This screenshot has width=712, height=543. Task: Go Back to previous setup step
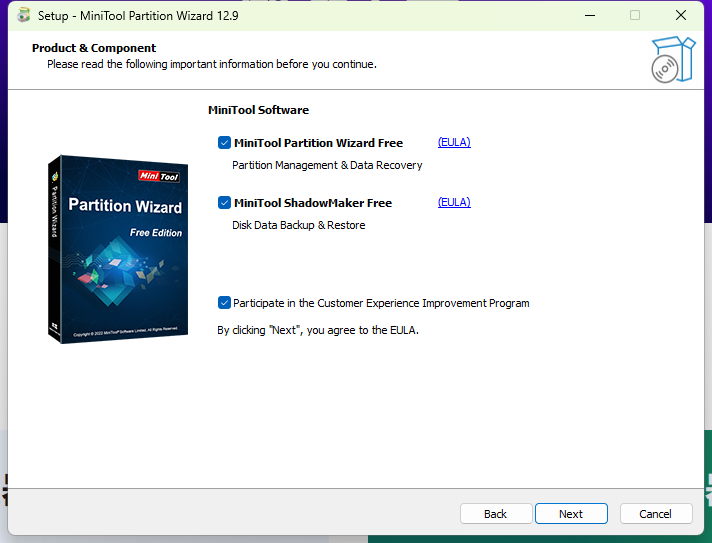point(495,513)
